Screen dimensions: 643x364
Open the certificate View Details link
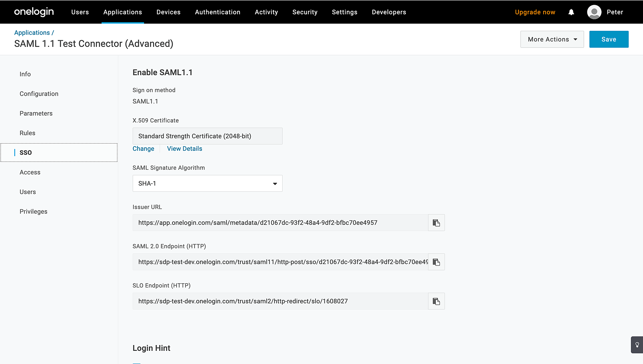tap(185, 149)
